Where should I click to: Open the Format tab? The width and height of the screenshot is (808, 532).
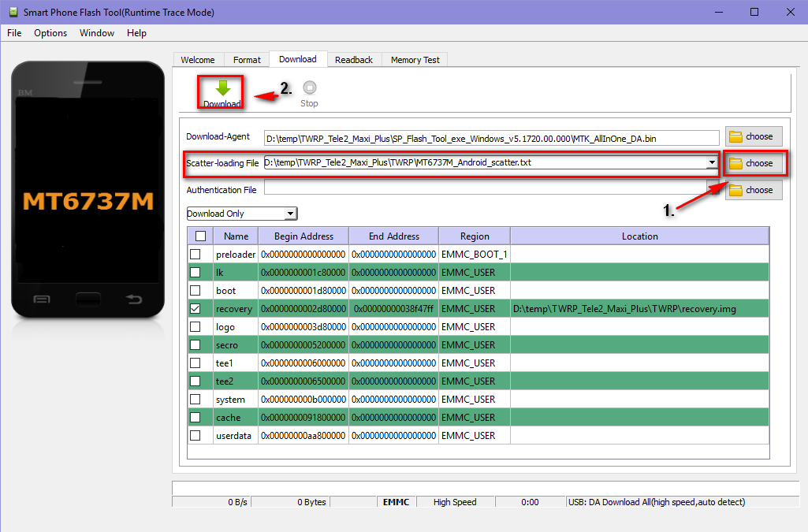tap(247, 60)
